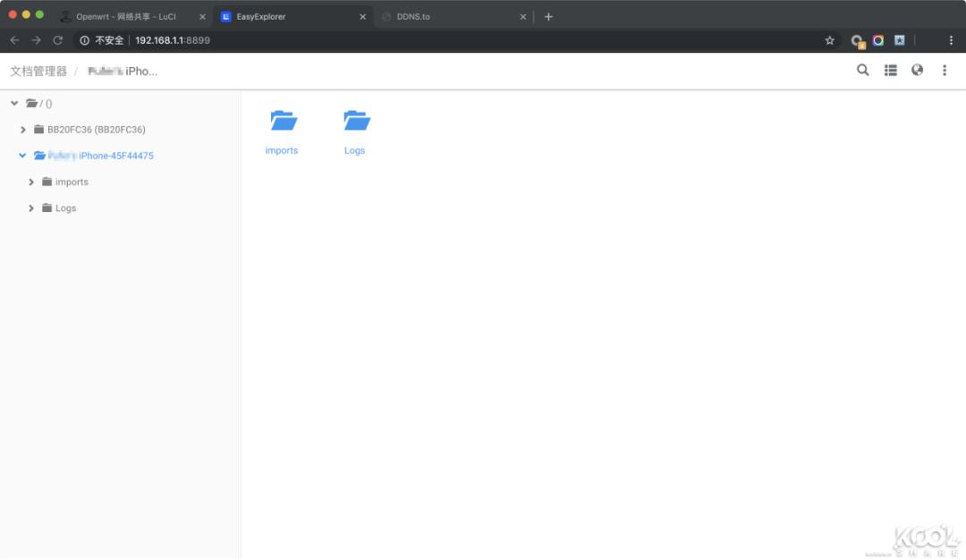Click imports folder icon in sidebar tree
Viewport: 966px width, 560px height.
(x=47, y=182)
